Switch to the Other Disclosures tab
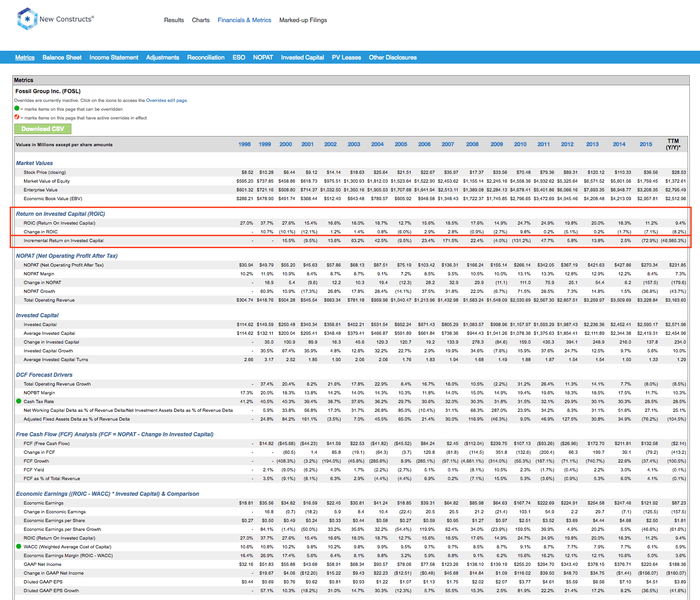This screenshot has height=600, width=700. (393, 58)
